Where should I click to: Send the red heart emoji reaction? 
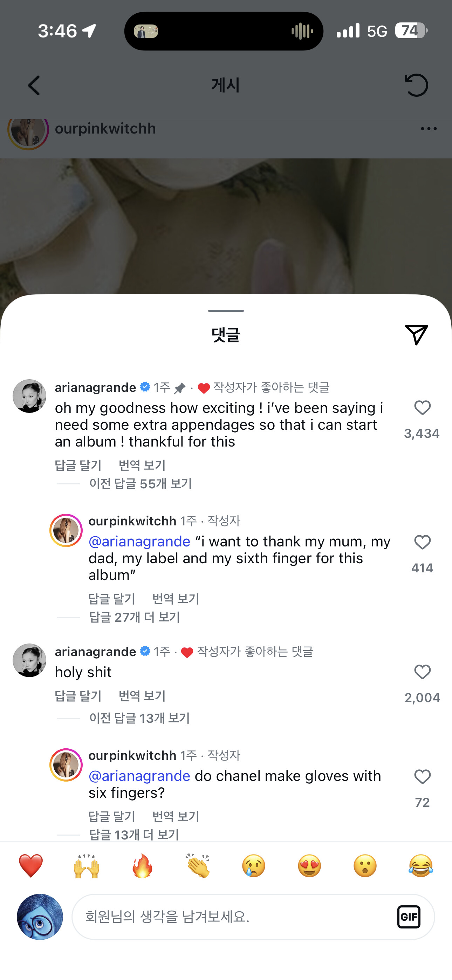[x=31, y=866]
